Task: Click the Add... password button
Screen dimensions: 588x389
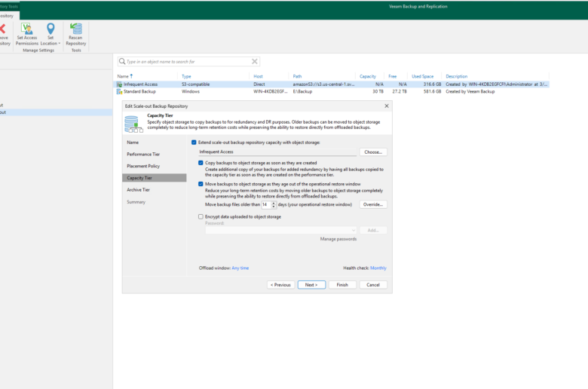Action: coord(373,231)
